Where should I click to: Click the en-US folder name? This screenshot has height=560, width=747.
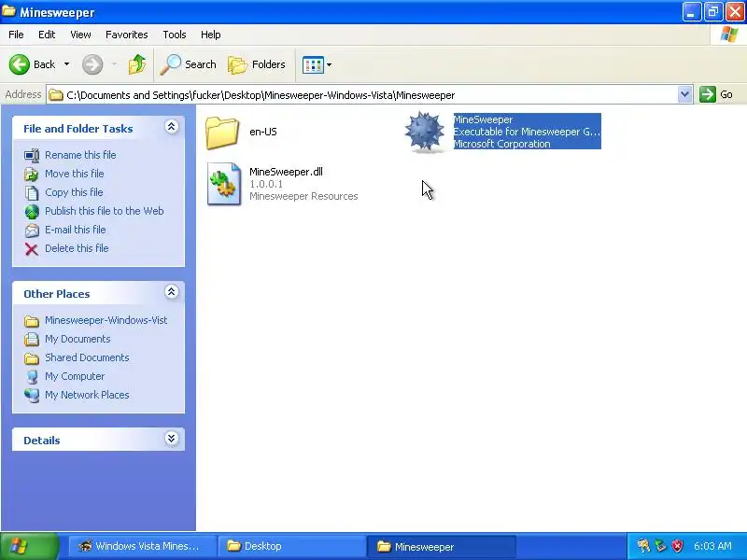coord(263,132)
